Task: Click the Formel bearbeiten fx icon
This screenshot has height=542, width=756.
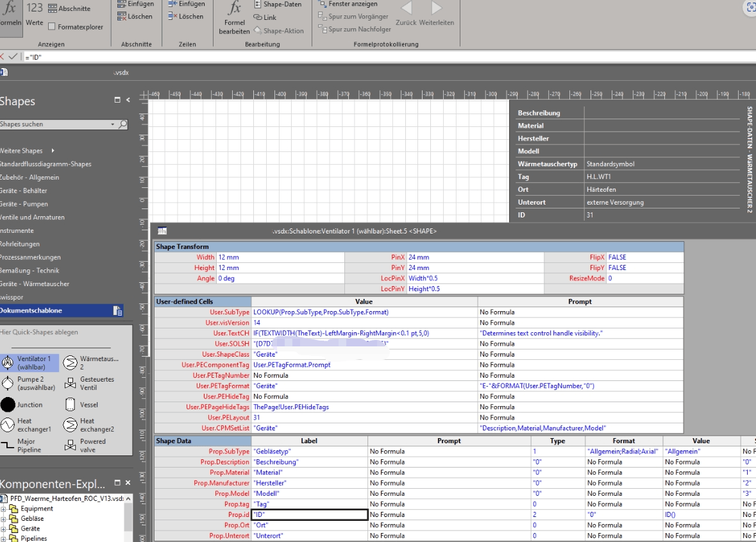Action: pos(235,8)
